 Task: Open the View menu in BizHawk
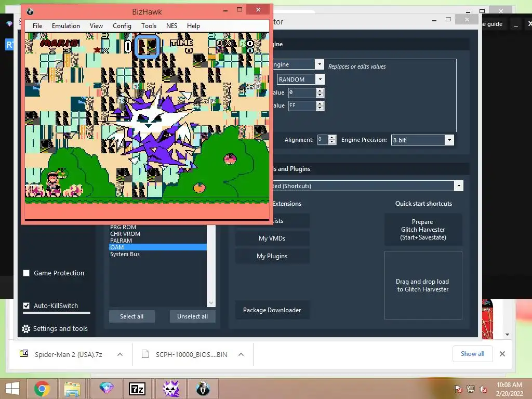[x=96, y=26]
